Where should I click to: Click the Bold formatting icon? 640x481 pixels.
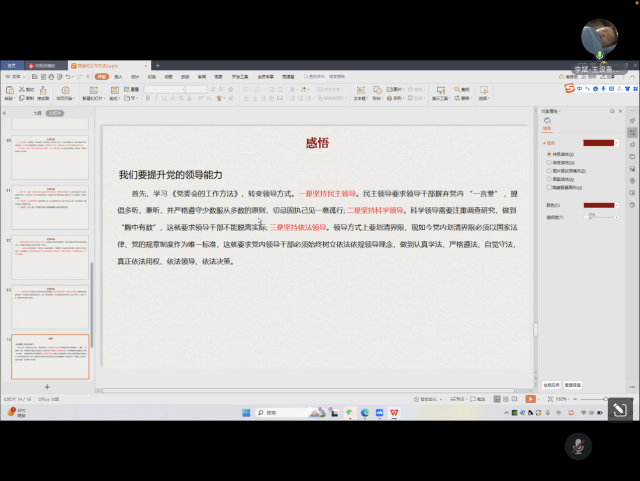pyautogui.click(x=147, y=99)
